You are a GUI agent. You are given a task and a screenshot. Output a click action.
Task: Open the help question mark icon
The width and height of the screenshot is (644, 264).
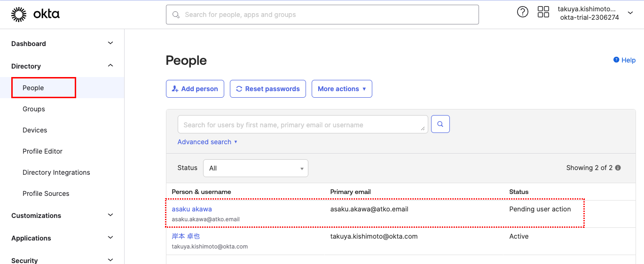(x=522, y=12)
